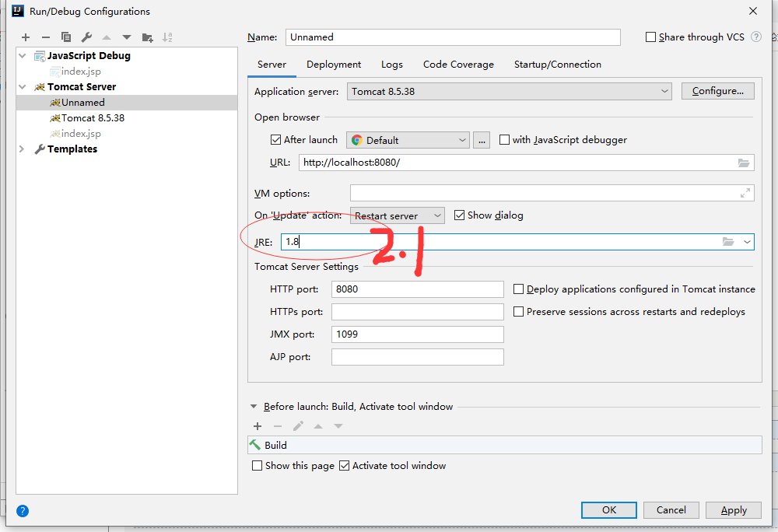Toggle Activate tool window checkbox
Image resolution: width=778 pixels, height=532 pixels.
(345, 466)
